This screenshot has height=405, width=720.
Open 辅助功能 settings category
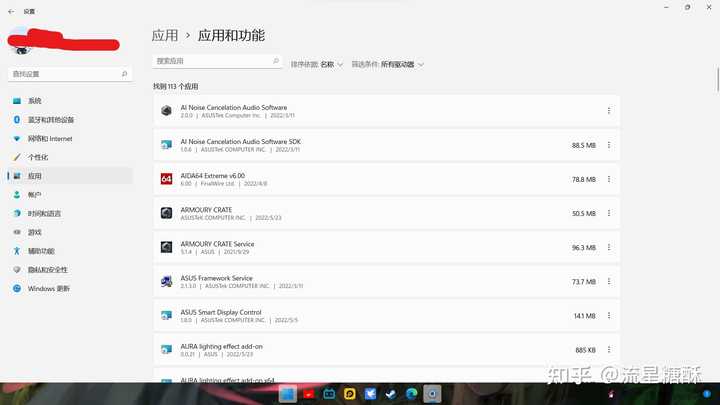[70, 251]
